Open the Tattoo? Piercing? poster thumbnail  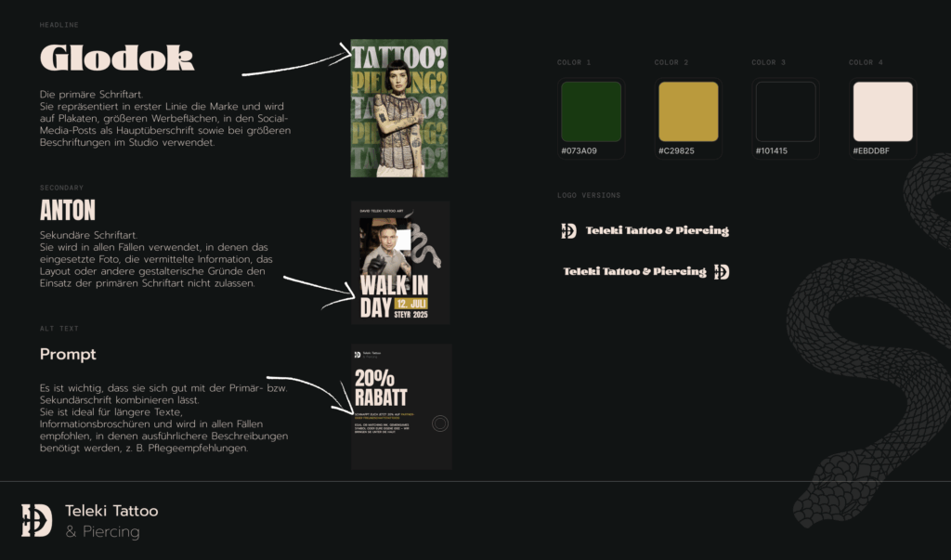point(399,108)
